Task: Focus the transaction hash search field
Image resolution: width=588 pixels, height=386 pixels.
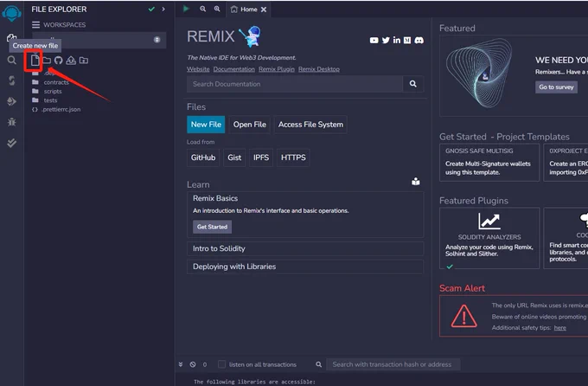Action: coord(393,364)
